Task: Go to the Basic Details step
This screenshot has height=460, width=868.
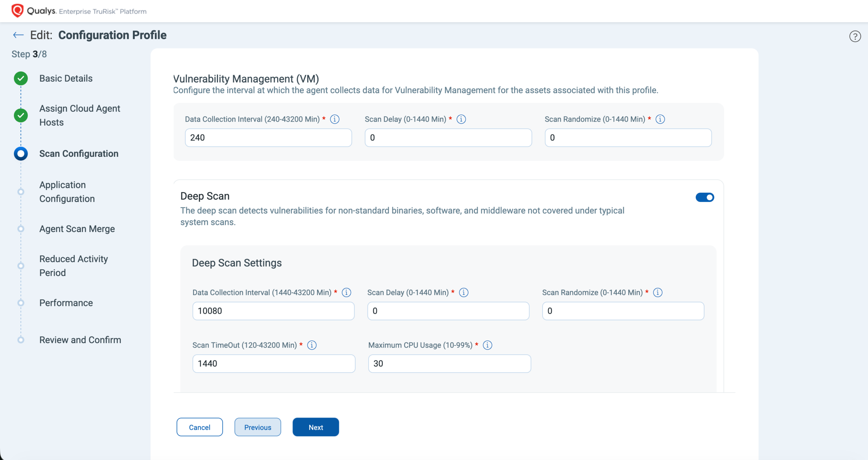Action: (66, 78)
